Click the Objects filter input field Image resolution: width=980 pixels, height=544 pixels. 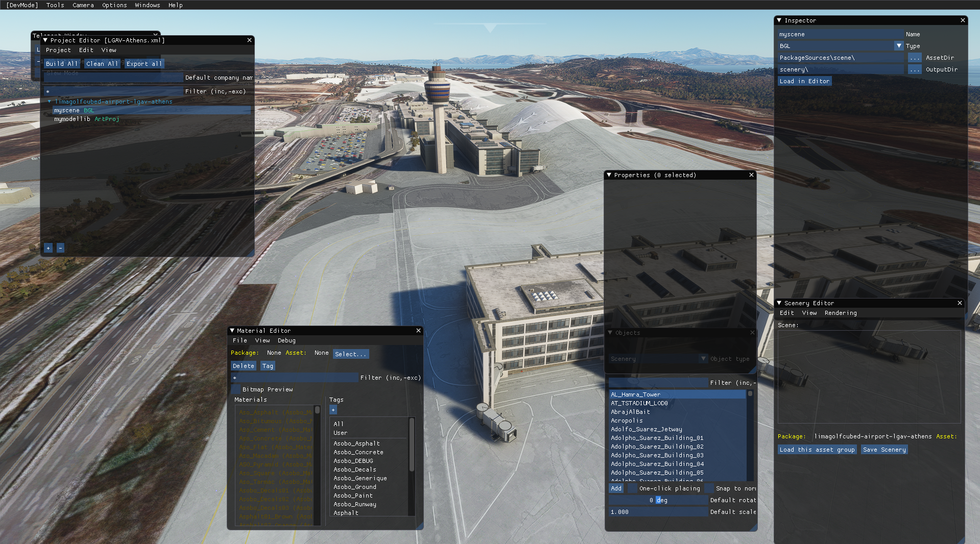pyautogui.click(x=658, y=383)
